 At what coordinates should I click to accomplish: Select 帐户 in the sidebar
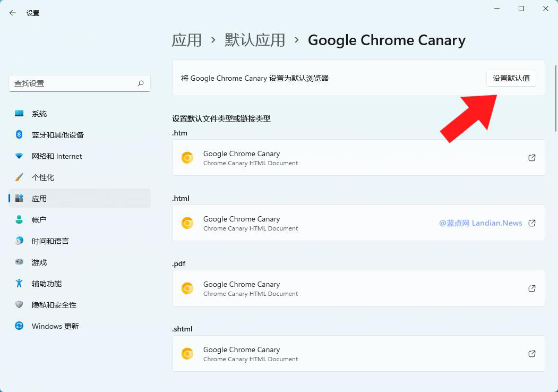80,220
